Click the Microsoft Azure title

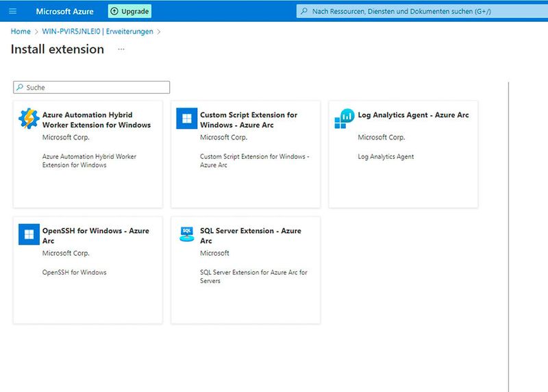click(x=64, y=11)
